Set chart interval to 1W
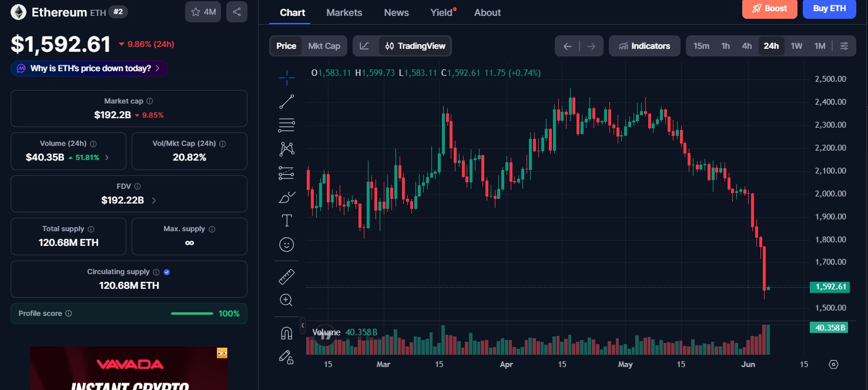 coord(796,46)
